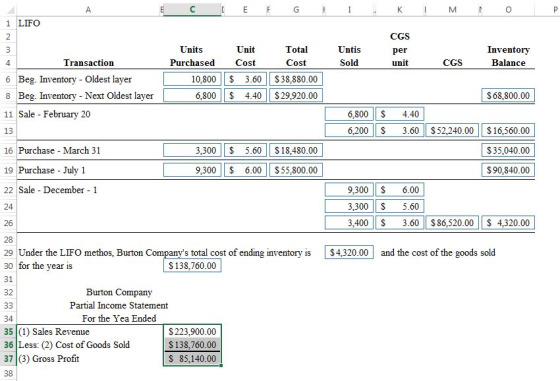Select the $68,800.00 inventory balance cell

tap(508, 95)
